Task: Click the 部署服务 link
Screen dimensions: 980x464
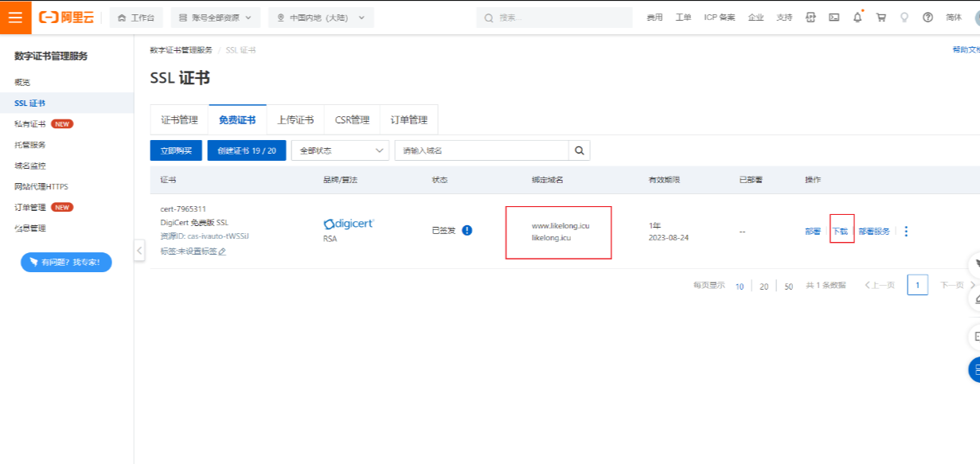Action: pos(874,231)
